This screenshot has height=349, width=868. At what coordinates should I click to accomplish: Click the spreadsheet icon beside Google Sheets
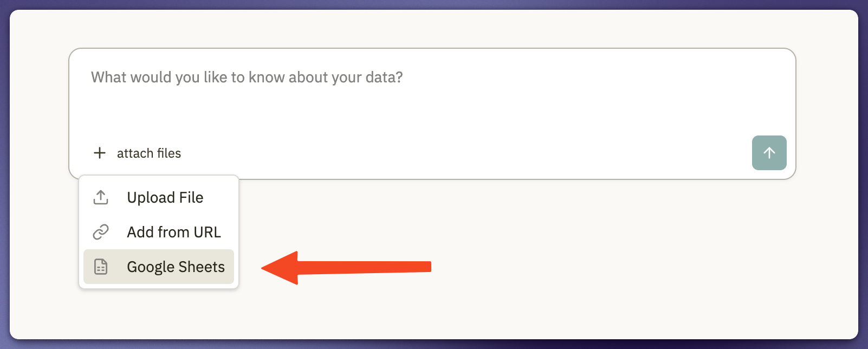100,267
